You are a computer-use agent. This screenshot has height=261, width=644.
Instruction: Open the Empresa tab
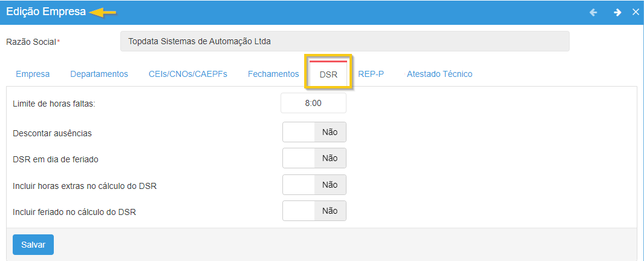pyautogui.click(x=33, y=74)
